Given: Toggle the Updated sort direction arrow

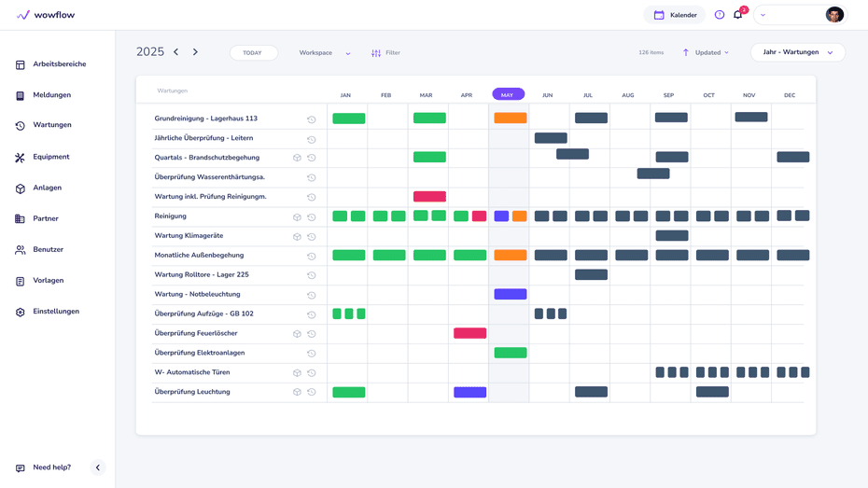Looking at the screenshot, I should tap(686, 53).
